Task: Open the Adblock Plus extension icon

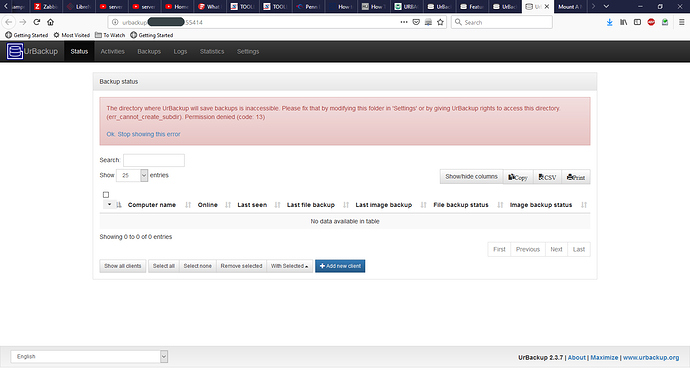Action: pos(651,22)
